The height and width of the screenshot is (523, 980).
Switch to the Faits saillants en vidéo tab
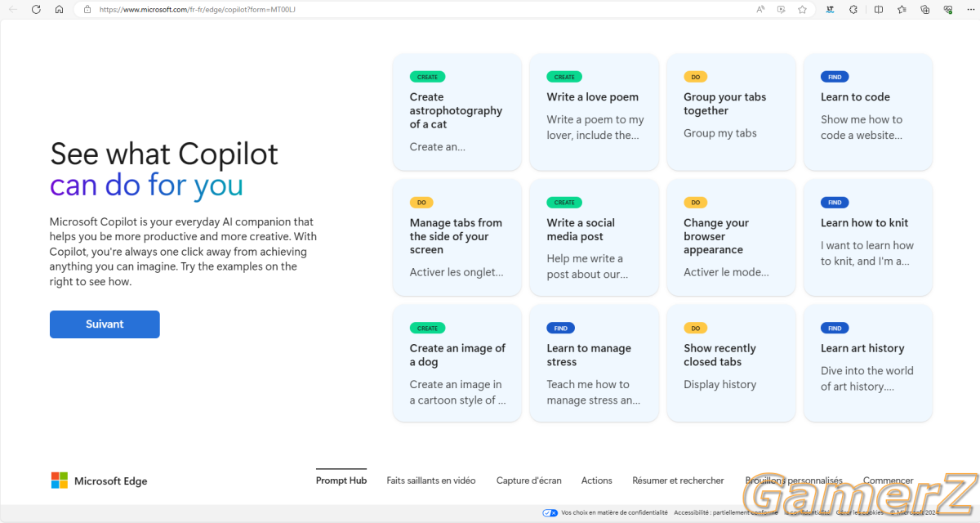(x=431, y=481)
